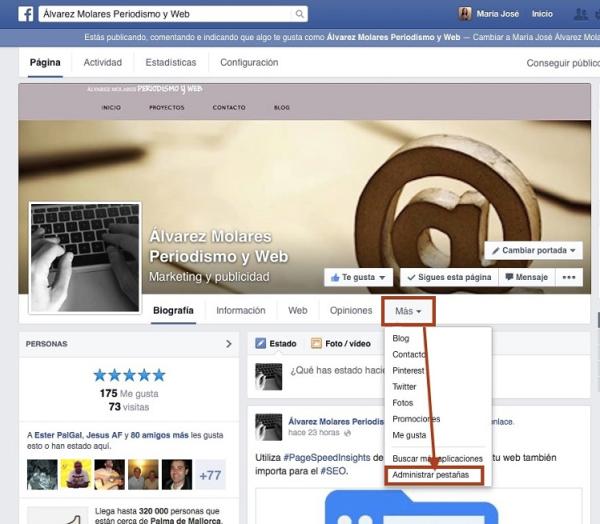Click the hace 23 horas timestamp

(x=314, y=433)
